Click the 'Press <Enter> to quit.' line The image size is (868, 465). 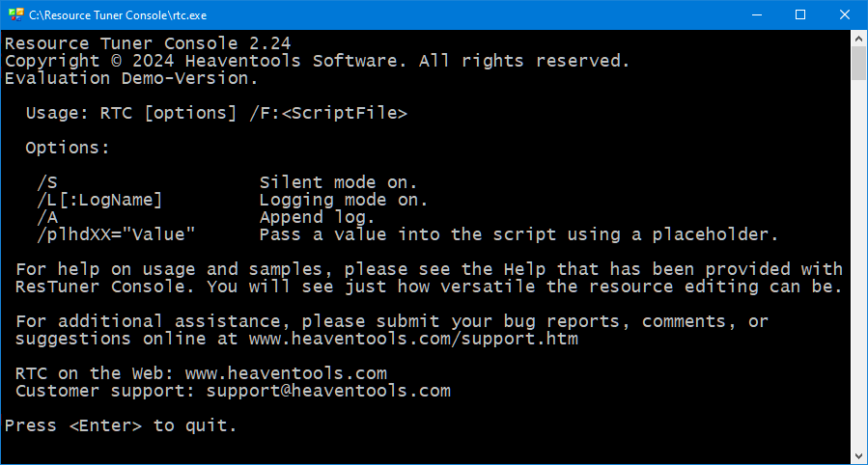click(121, 425)
